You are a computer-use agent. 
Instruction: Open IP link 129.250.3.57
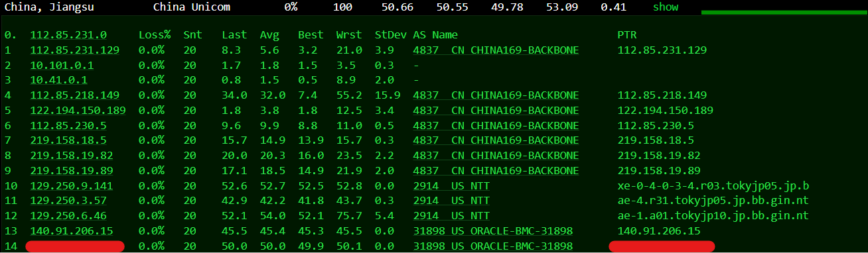tap(68, 201)
